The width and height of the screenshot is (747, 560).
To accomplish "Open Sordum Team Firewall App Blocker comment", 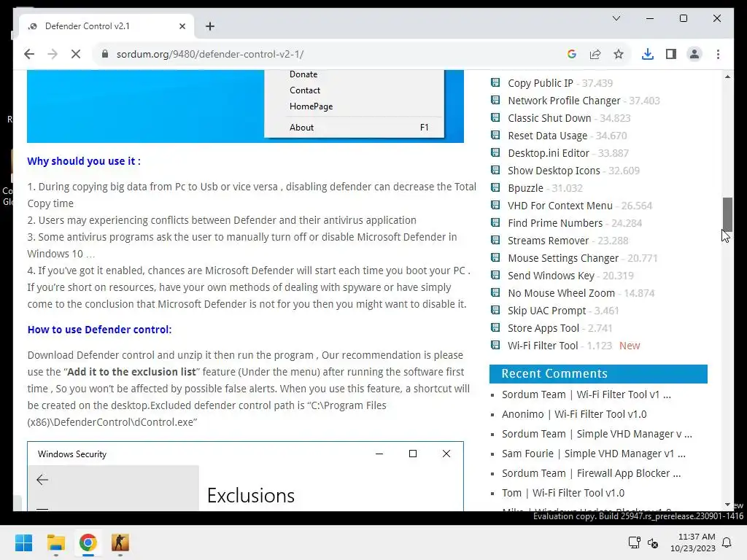I will tap(591, 473).
